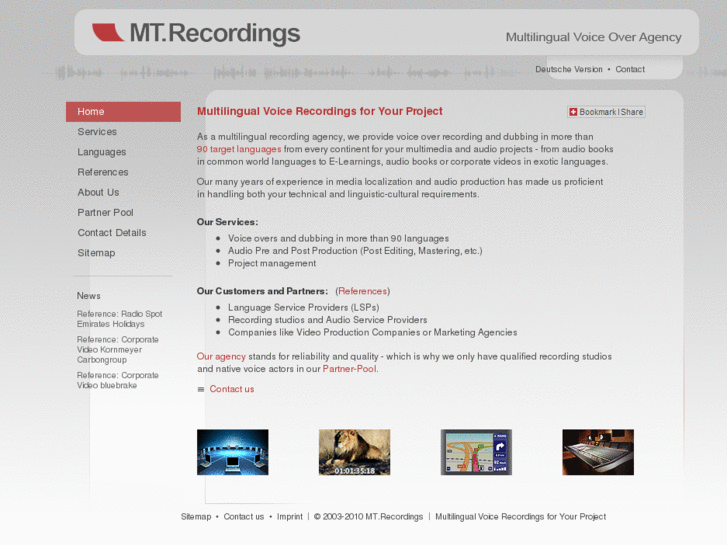This screenshot has width=727, height=545.
Task: Click the GPS navigation thumbnail
Action: (476, 452)
